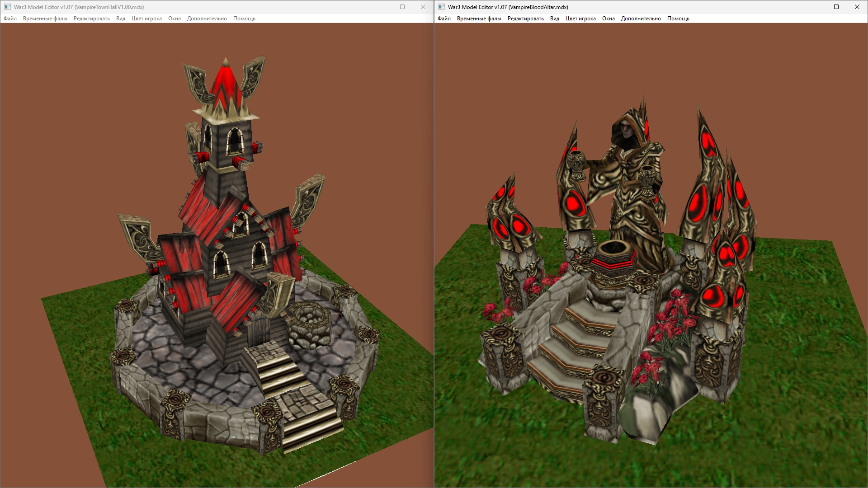This screenshot has height=488, width=868.
Task: Minimize the VampireBloodAltar window
Action: pyautogui.click(x=816, y=7)
